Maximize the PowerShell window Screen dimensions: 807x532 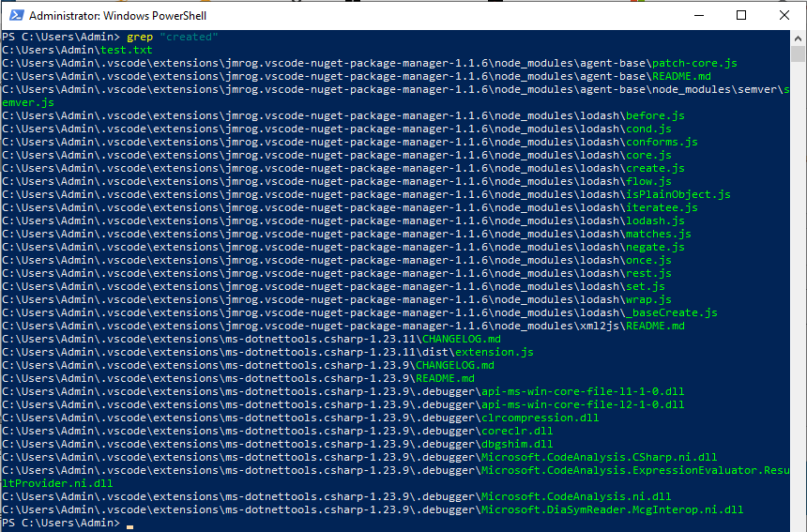click(741, 15)
